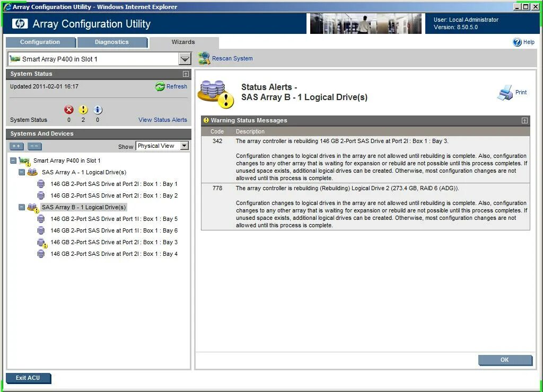Click the Warning Status Messages header warning icon
Image resolution: width=543 pixels, height=392 pixels.
point(206,120)
